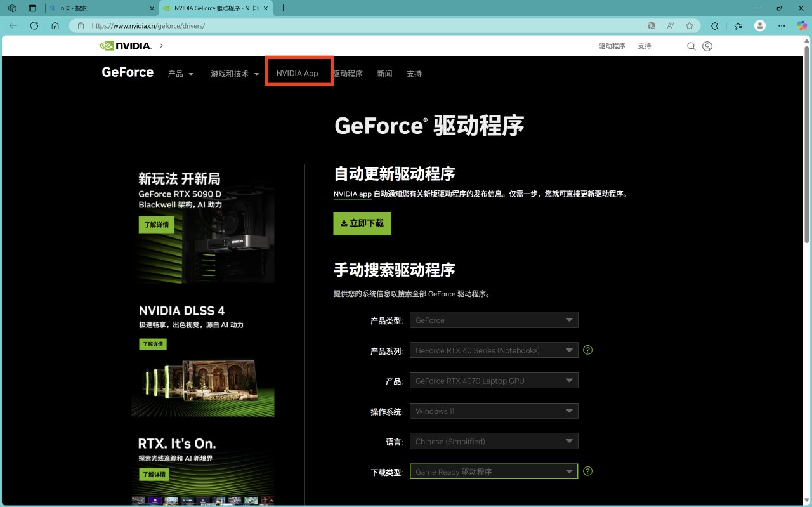Open the tab actions menu icon
This screenshot has width=812, height=507.
tap(32, 8)
